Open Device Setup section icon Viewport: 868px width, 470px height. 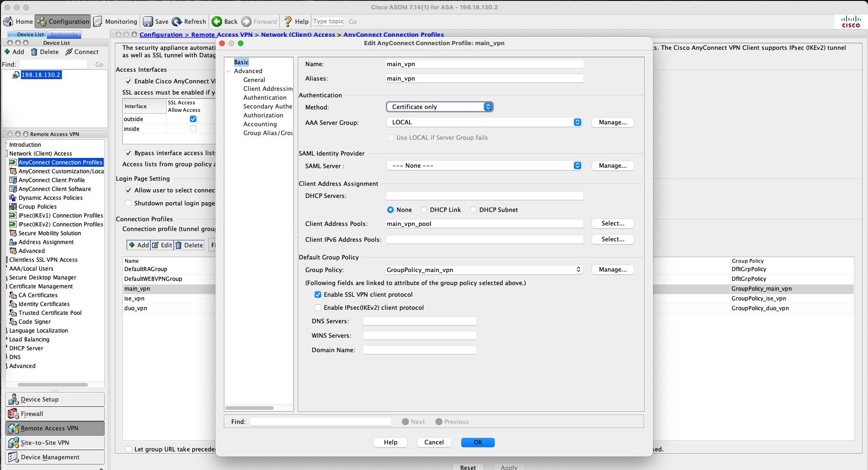coord(13,399)
